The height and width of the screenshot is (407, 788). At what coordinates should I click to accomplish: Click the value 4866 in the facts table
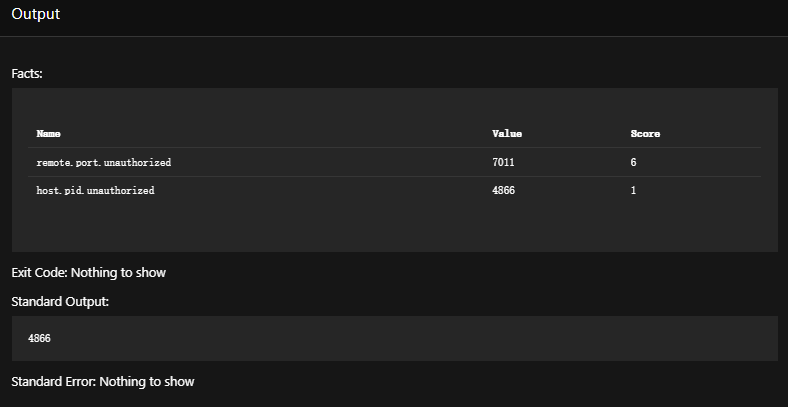tap(504, 190)
